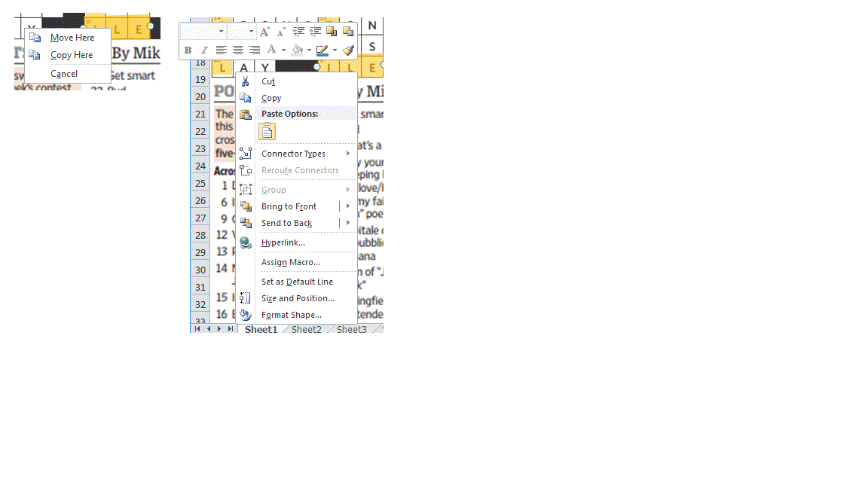Click previous sheet navigation arrow
This screenshot has height=488, width=868.
[209, 329]
